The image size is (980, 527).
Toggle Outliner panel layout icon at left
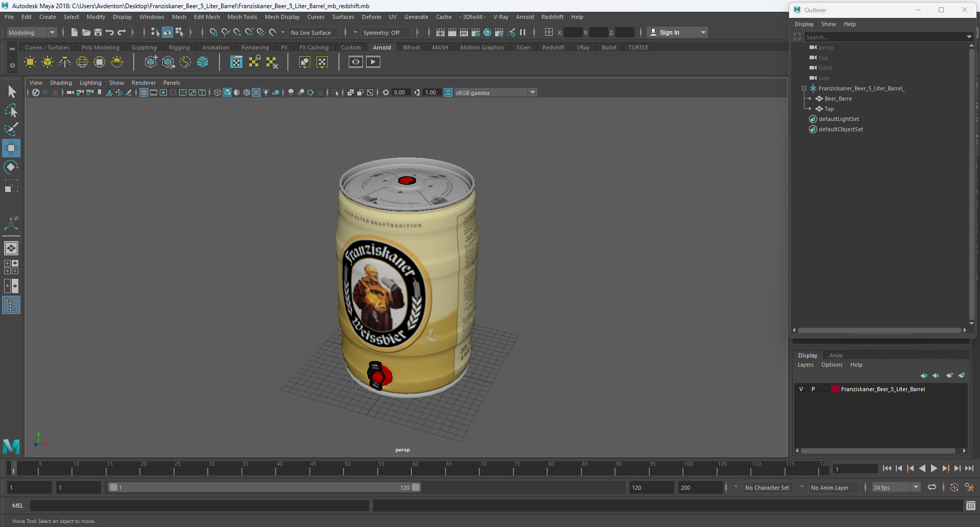11,305
